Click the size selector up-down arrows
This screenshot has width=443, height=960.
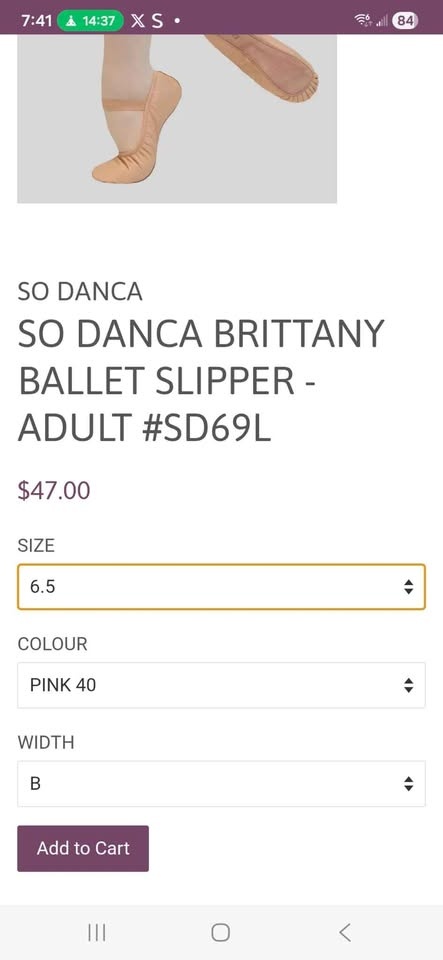[408, 587]
